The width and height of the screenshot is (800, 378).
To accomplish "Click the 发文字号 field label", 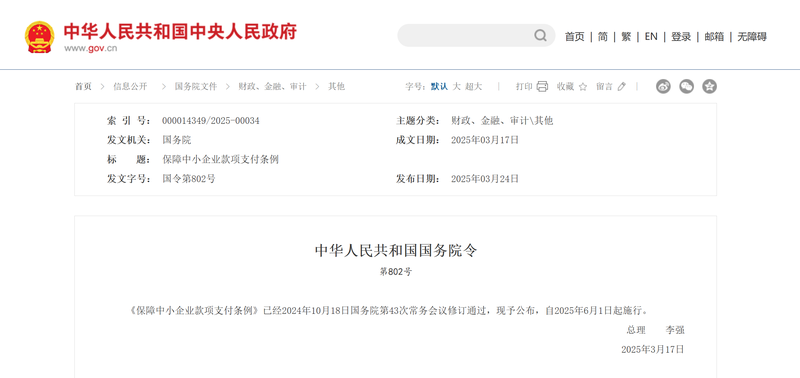I will pos(129,179).
